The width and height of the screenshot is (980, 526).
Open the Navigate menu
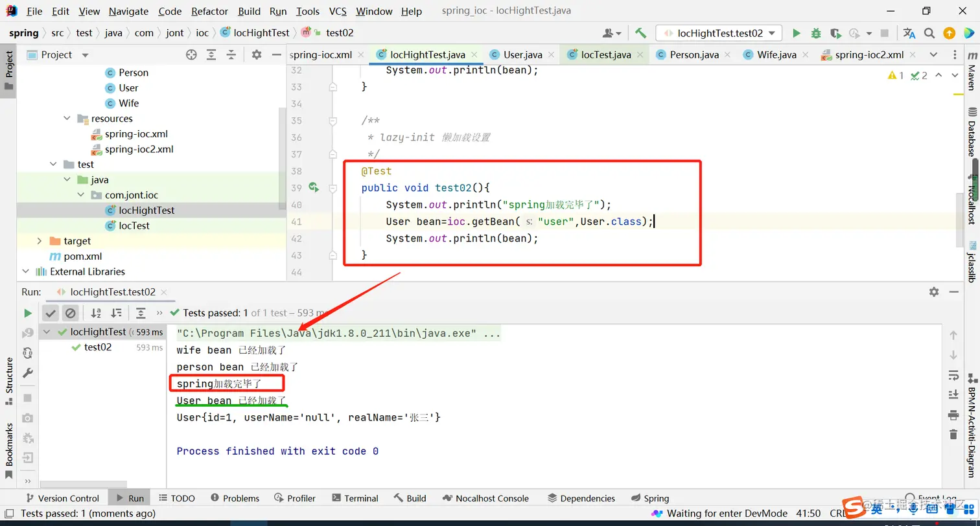click(x=128, y=11)
